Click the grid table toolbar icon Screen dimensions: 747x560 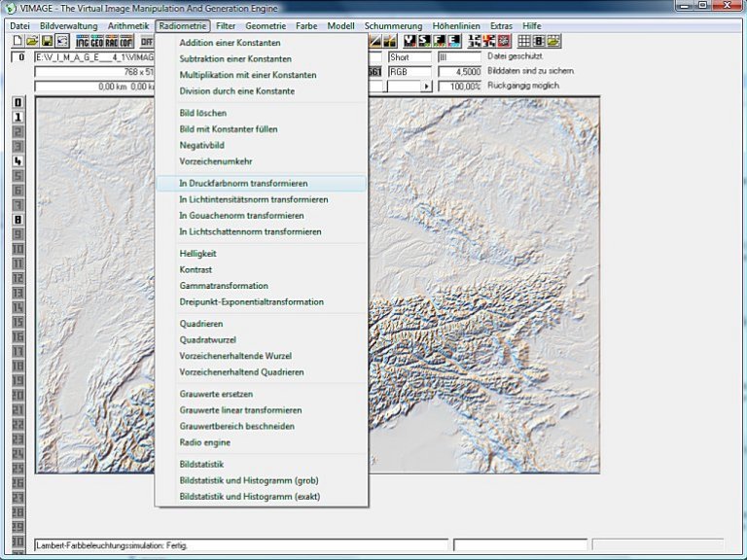pyautogui.click(x=524, y=41)
